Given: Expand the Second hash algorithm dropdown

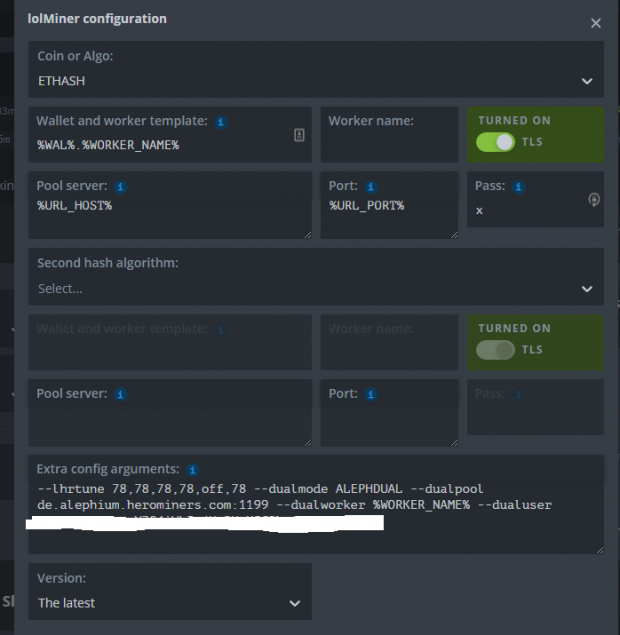Looking at the screenshot, I should click(x=315, y=288).
